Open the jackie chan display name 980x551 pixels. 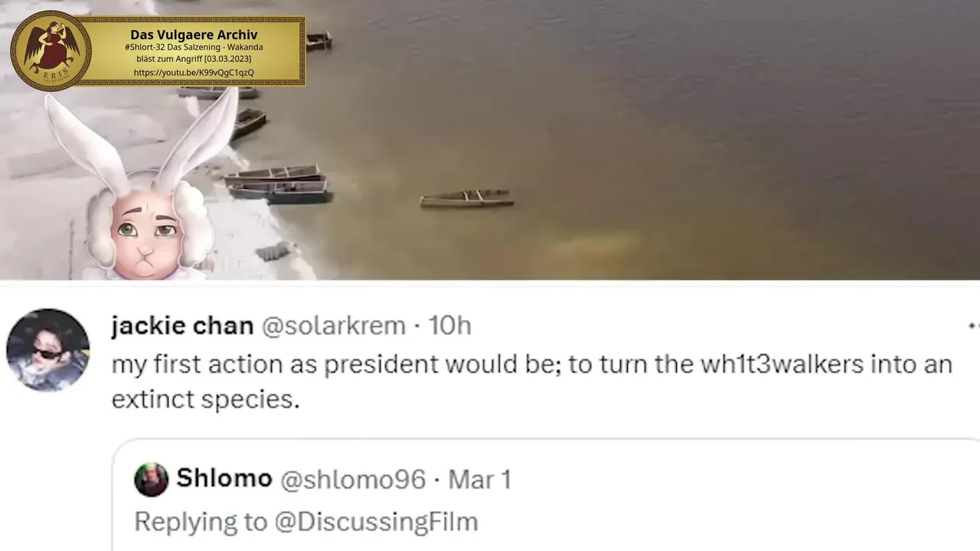click(x=182, y=326)
